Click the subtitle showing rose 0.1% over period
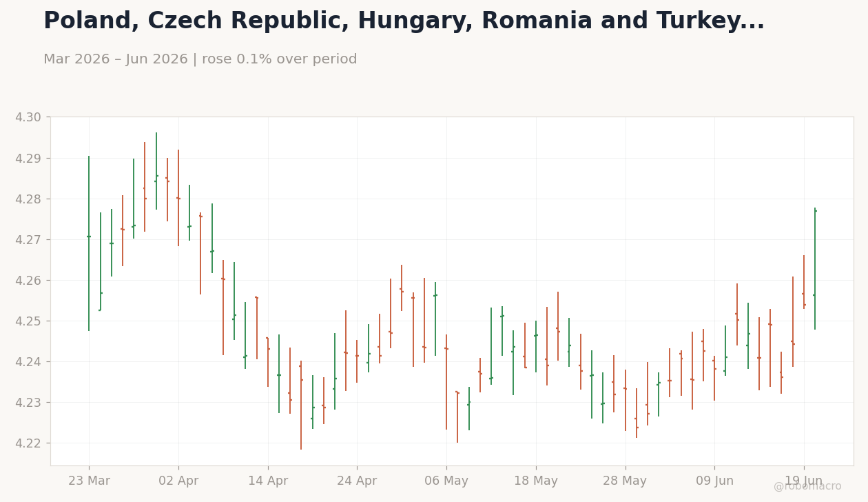Screen dimensions: 868x502 (200, 59)
